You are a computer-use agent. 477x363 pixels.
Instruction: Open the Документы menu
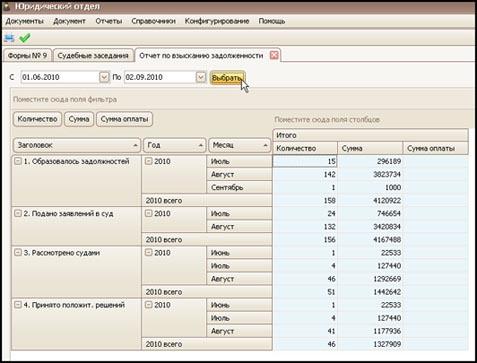(25, 21)
